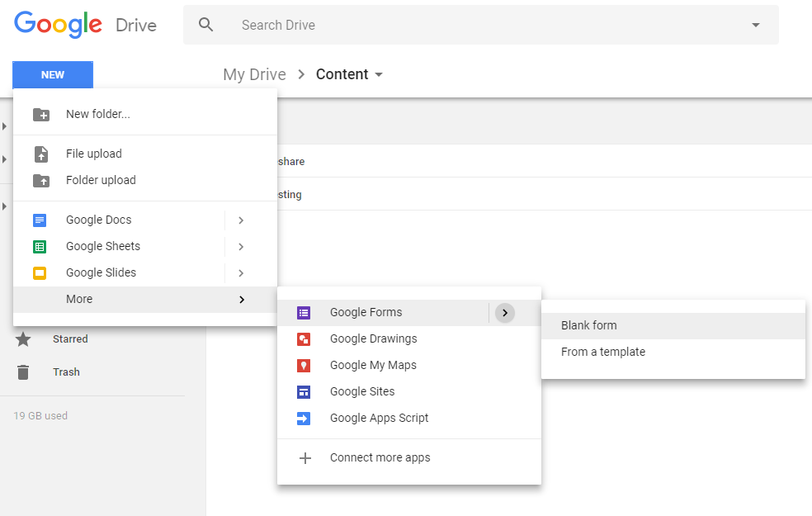Screen dimensions: 812x516
Task: Choose Blank form option
Action: coord(673,326)
